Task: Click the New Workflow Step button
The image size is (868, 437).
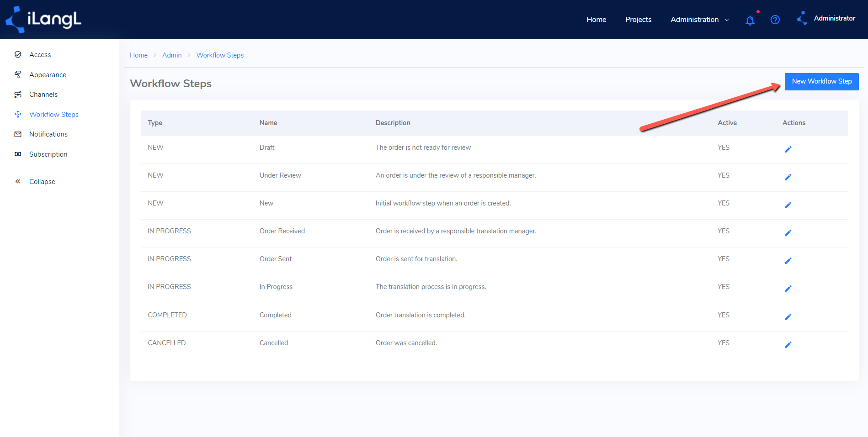Action: 821,81
